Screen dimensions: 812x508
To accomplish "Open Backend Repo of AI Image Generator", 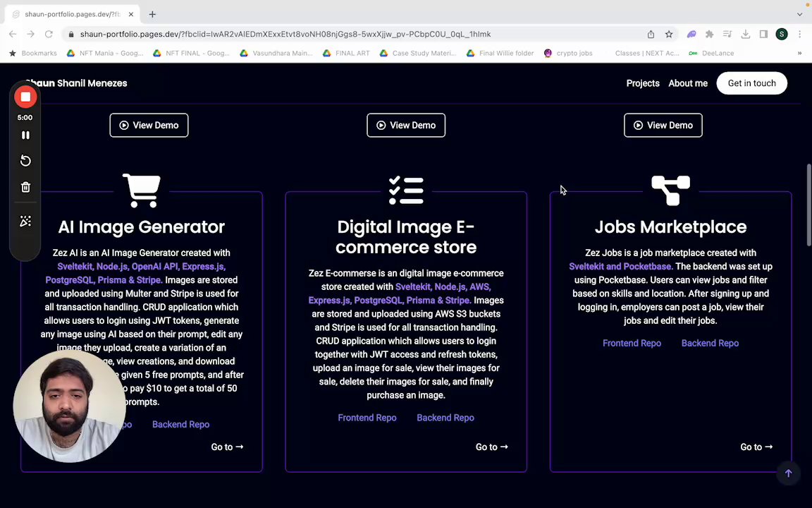I will 180,425.
